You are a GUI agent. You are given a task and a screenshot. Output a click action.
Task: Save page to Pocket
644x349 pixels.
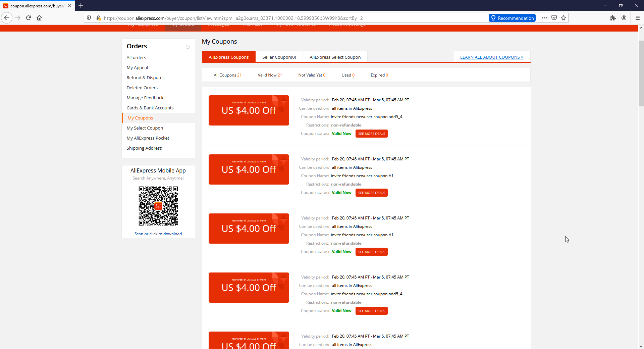click(x=554, y=18)
